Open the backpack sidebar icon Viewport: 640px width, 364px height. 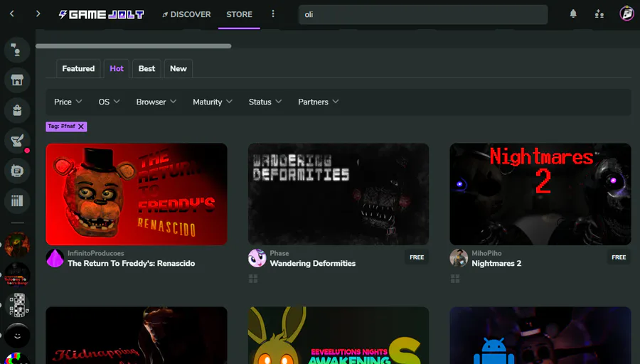(x=17, y=110)
